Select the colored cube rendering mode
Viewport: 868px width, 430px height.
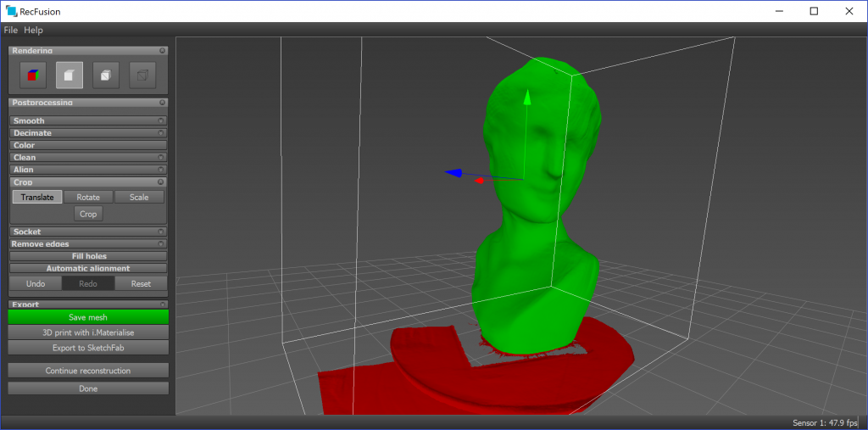pyautogui.click(x=33, y=75)
